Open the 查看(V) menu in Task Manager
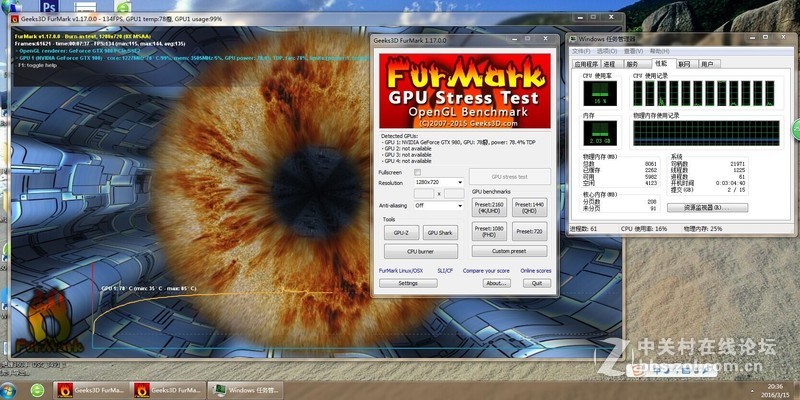The width and height of the screenshot is (800, 400). pyautogui.click(x=633, y=51)
